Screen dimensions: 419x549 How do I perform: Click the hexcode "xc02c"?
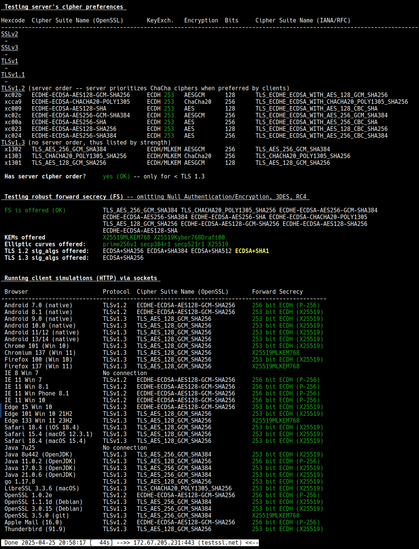click(x=13, y=115)
